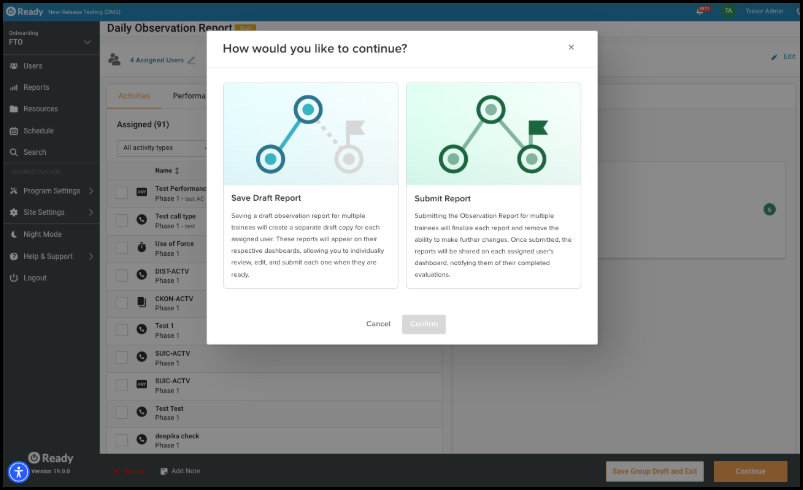Click the Users people icon in sidebar
This screenshot has width=803, height=490.
[x=14, y=66]
